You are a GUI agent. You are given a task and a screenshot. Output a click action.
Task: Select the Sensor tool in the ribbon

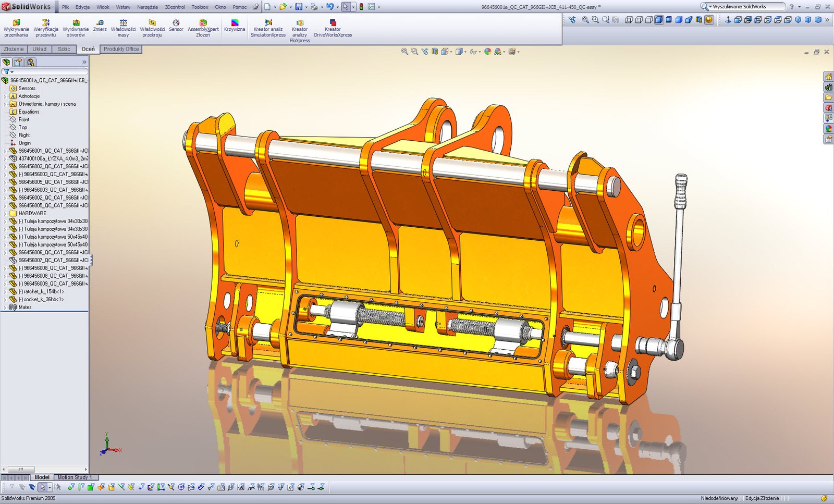coord(176,26)
